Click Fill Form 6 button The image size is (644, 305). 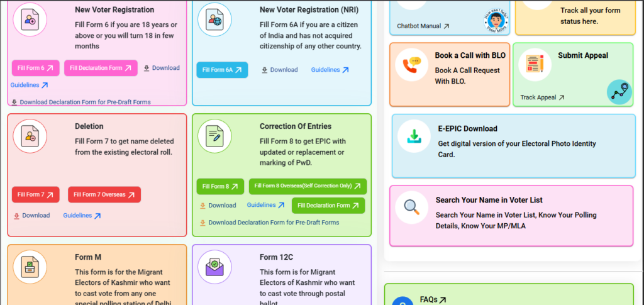point(36,68)
